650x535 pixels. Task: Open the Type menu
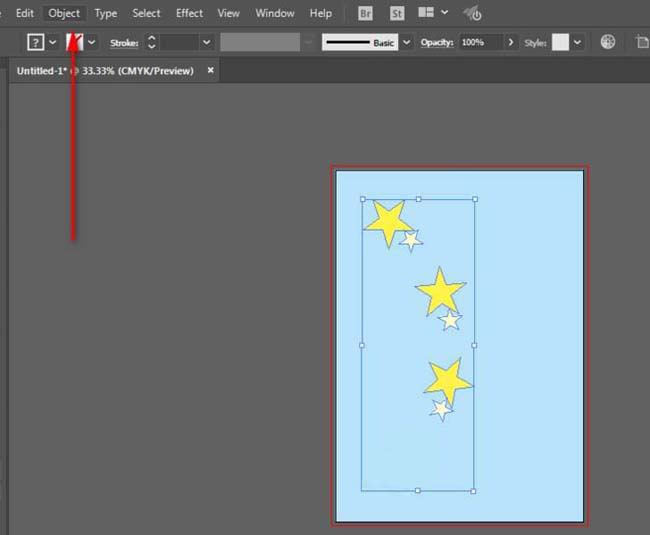[x=106, y=14]
